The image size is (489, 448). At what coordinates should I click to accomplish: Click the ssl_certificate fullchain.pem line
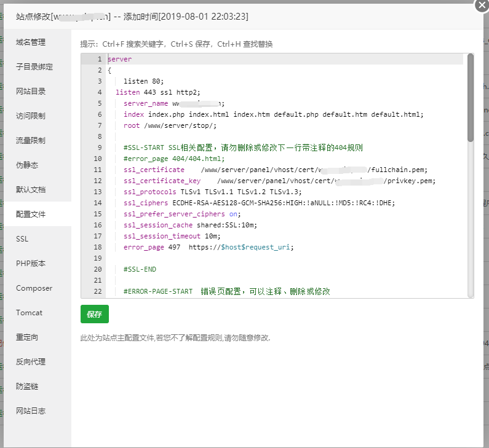276,170
